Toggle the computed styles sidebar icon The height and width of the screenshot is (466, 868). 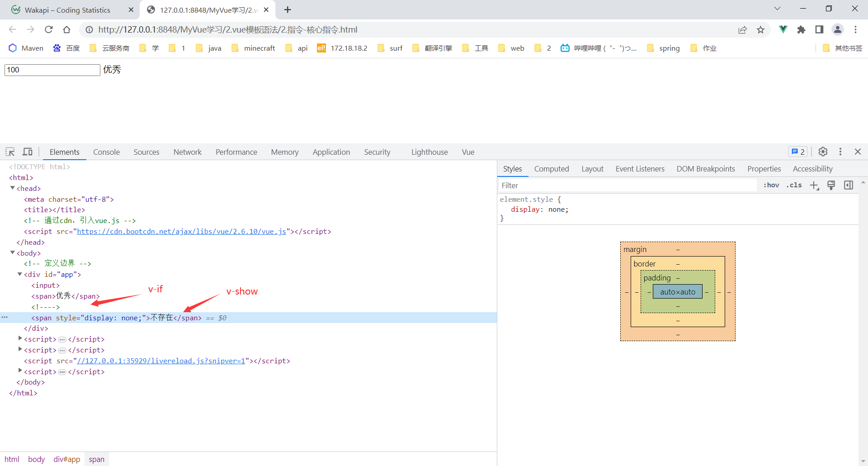[849, 185]
